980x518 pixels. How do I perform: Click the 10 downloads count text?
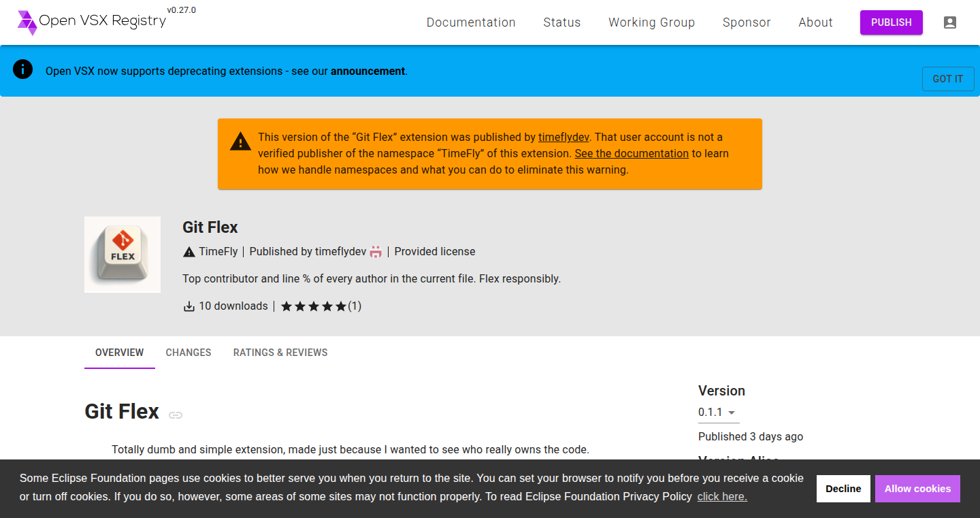coord(233,306)
